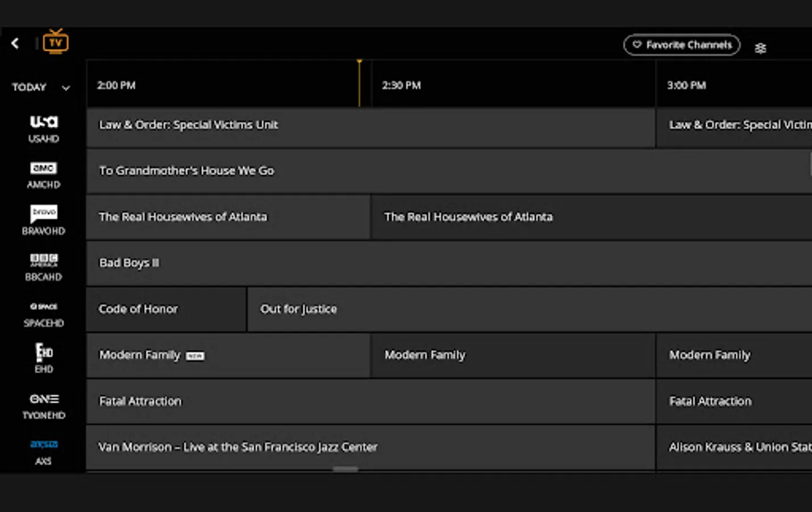The image size is (812, 512).
Task: Open the BBCAHD channel icon
Action: point(44,261)
